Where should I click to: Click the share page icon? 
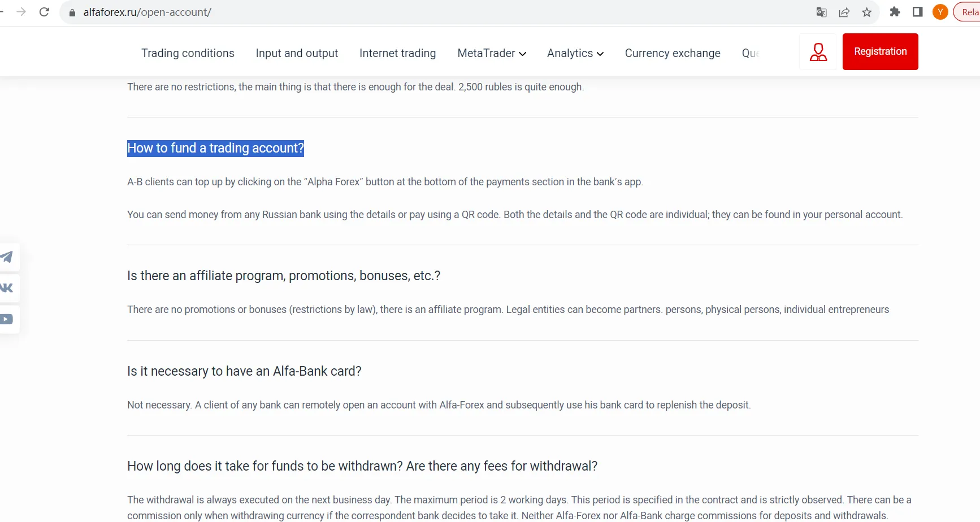844,12
